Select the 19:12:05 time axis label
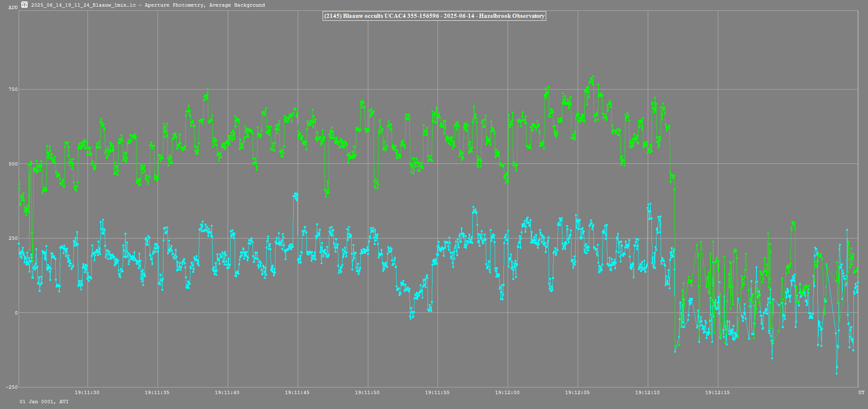 click(578, 392)
